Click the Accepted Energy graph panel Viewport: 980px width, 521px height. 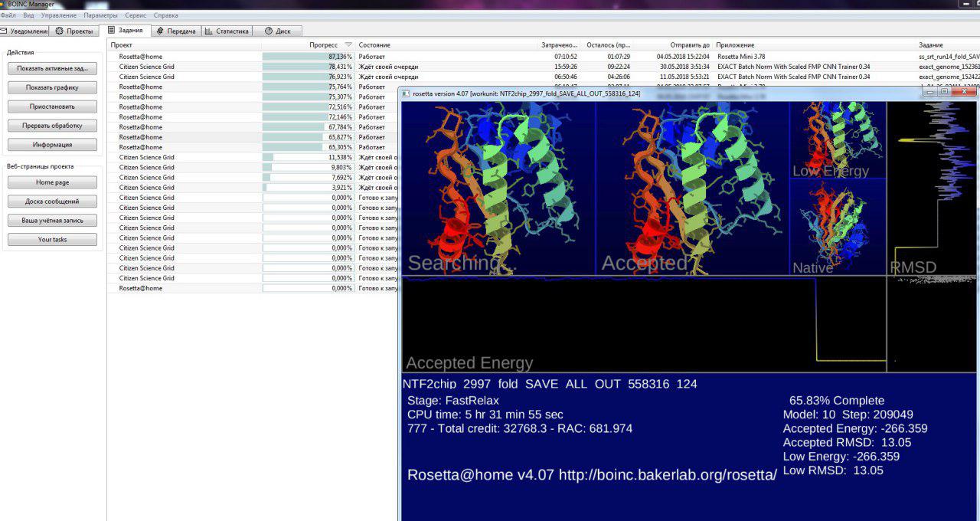tap(644, 325)
